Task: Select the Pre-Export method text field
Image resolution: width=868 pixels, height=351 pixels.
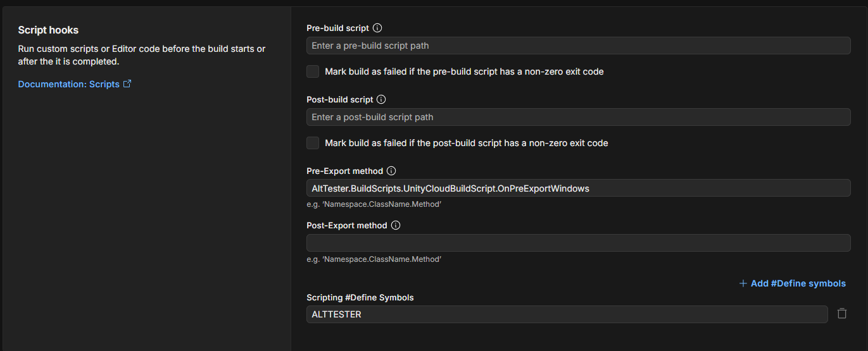Action: coord(578,188)
